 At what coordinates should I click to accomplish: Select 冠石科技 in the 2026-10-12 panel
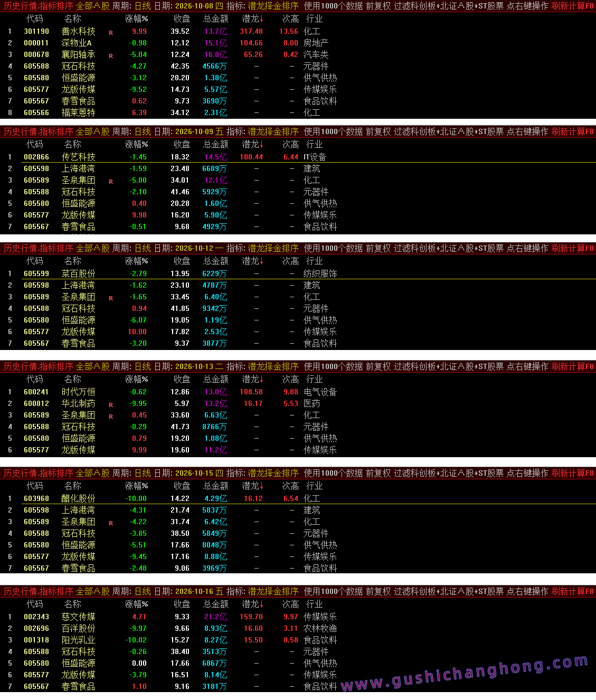point(79,308)
